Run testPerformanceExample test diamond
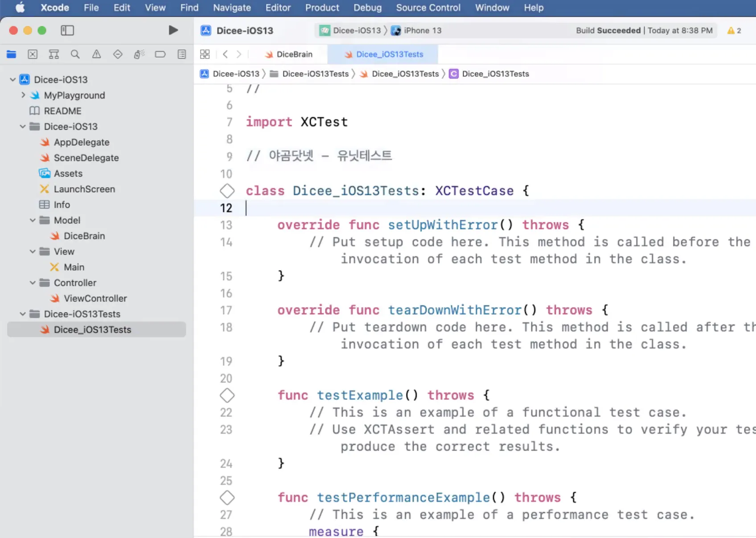 [x=227, y=497]
